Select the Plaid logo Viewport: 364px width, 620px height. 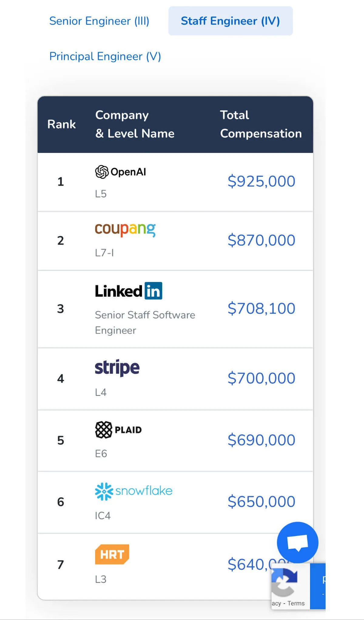point(118,430)
